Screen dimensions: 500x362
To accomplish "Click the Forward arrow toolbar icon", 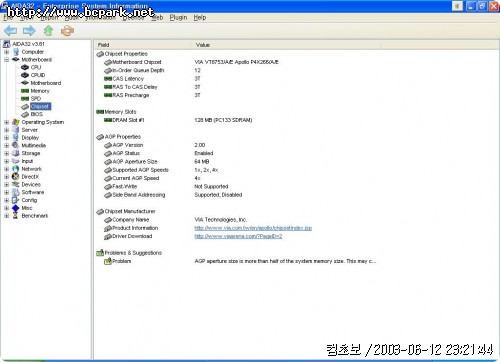I will (x=29, y=31).
